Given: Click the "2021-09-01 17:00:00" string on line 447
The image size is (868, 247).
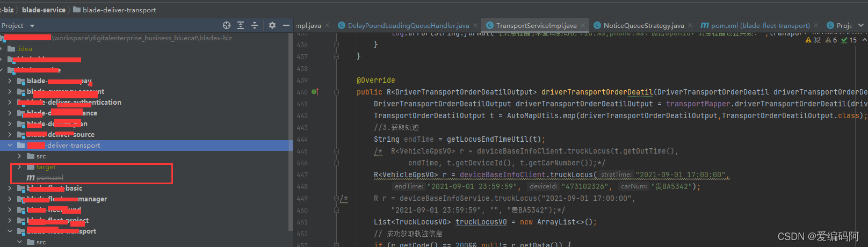Looking at the screenshot, I should [681, 175].
